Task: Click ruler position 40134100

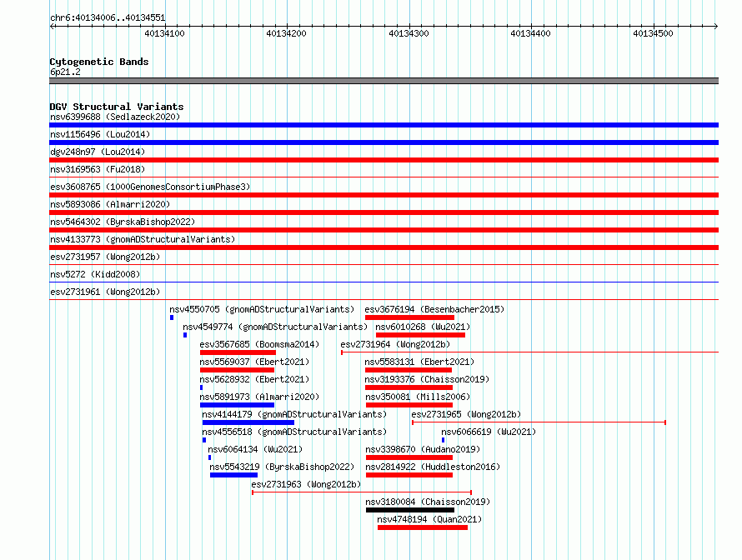Action: click(x=165, y=33)
